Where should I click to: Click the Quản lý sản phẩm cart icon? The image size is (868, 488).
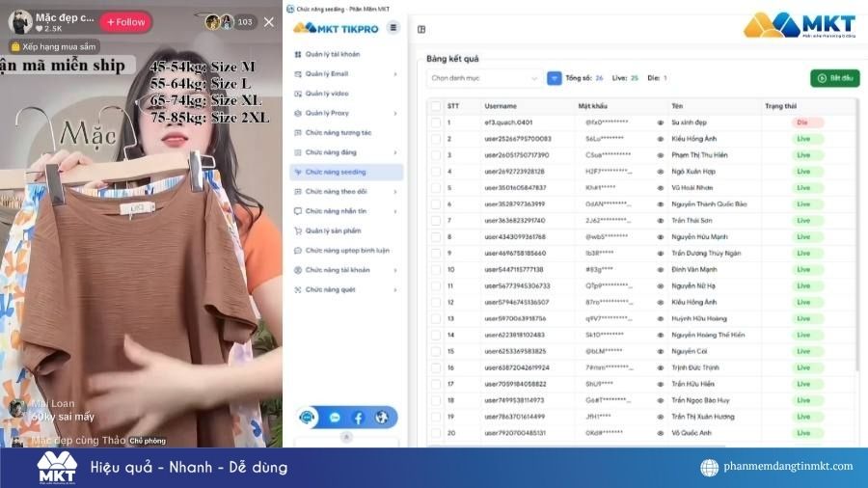coord(298,230)
